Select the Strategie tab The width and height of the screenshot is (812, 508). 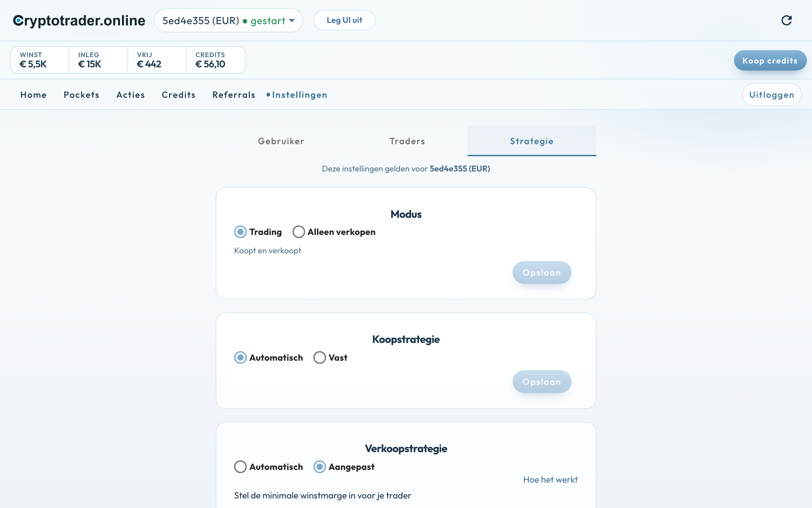click(x=532, y=141)
